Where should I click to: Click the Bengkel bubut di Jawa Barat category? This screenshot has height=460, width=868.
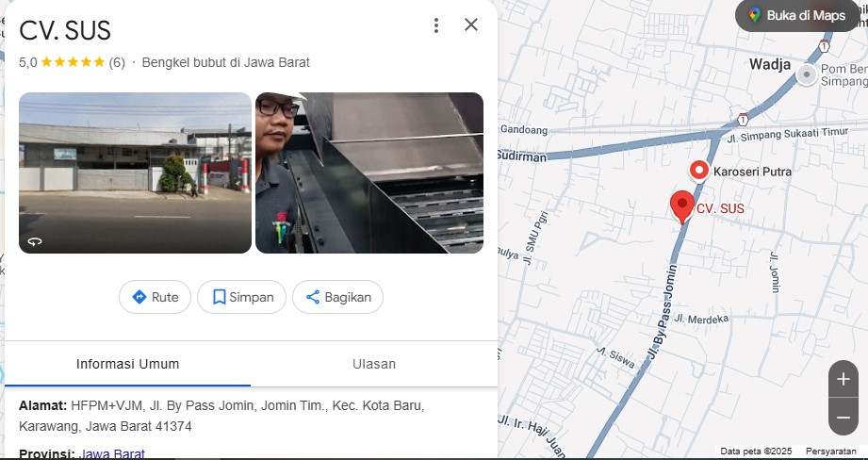226,62
